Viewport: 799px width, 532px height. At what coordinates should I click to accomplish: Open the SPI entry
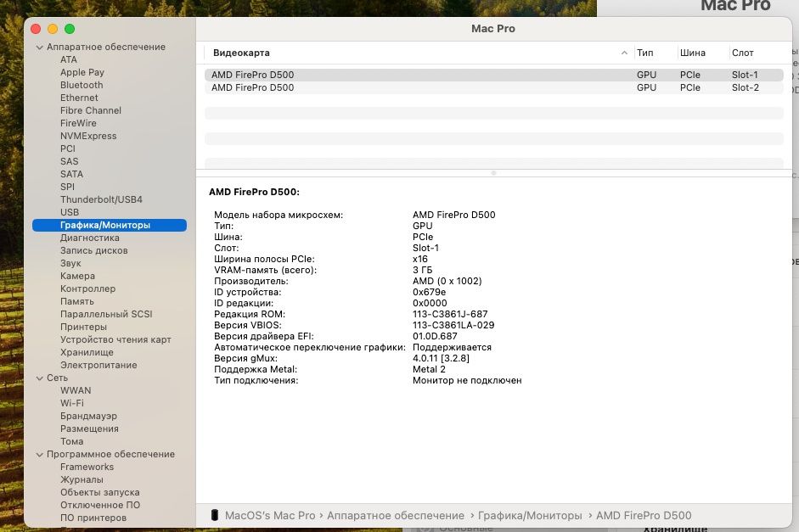(x=67, y=187)
